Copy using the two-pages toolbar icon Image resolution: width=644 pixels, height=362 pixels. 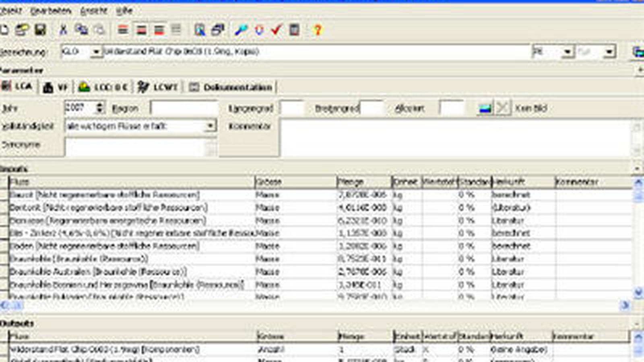pyautogui.click(x=82, y=30)
